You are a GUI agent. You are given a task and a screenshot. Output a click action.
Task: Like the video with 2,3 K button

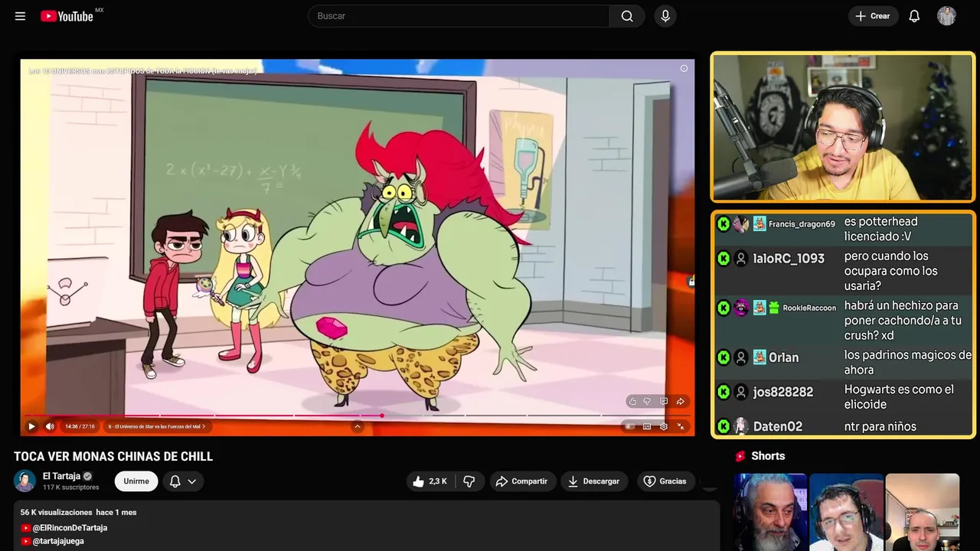tap(430, 481)
